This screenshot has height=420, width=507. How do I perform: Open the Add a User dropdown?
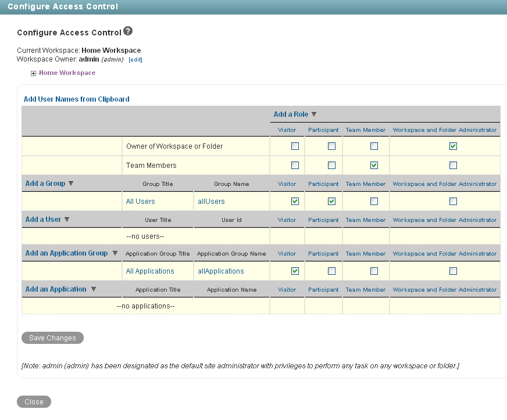(x=42, y=219)
